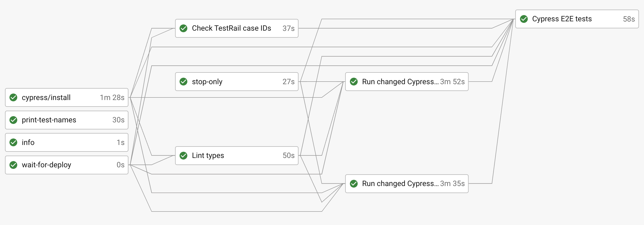Click the 3m 52s duration on Run changed Cypress
This screenshot has width=644, height=225.
coord(452,82)
